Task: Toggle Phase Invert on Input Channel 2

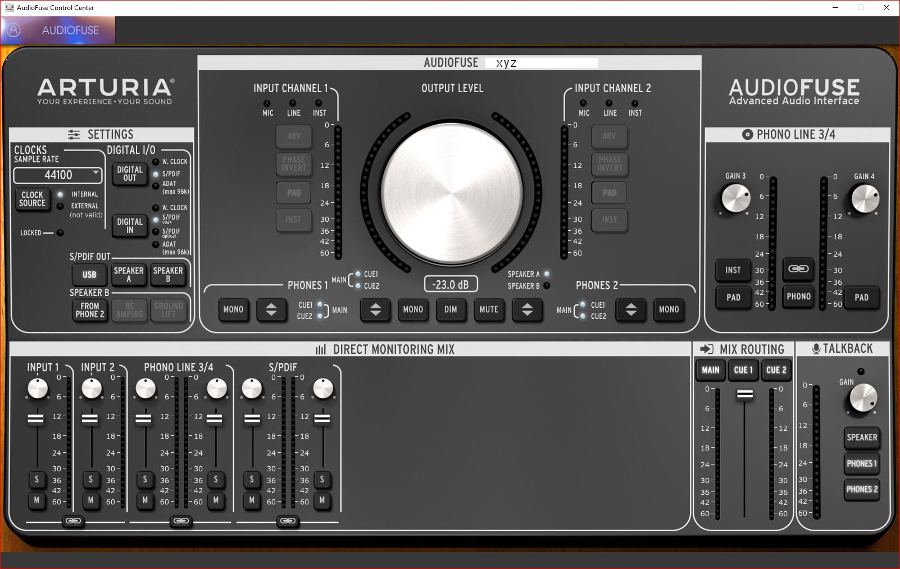Action: [x=610, y=164]
